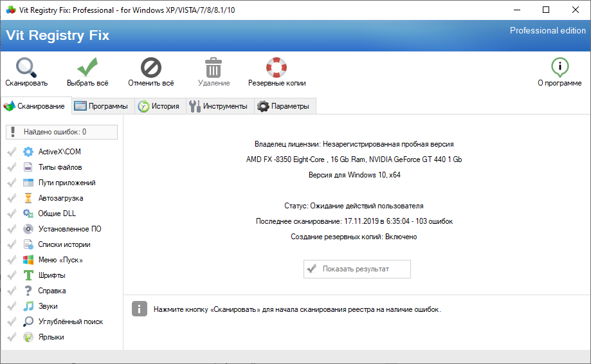Click the Версия для Windows 10, x64 line
The height and width of the screenshot is (364, 591).
pos(354,175)
